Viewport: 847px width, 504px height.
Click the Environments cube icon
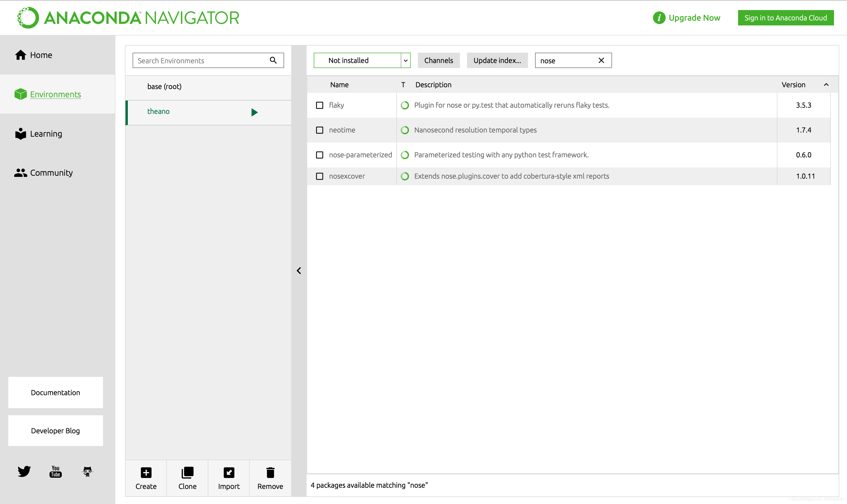(20, 94)
